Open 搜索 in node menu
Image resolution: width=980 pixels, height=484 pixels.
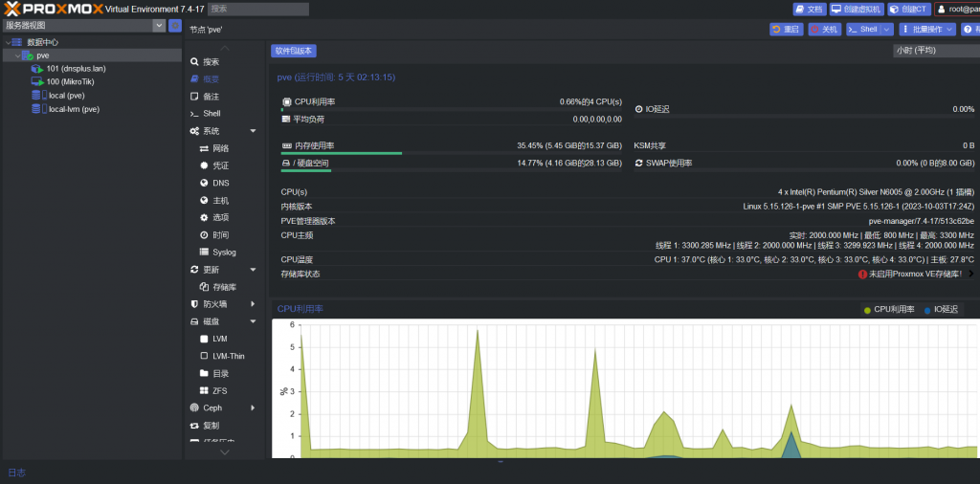(x=211, y=62)
